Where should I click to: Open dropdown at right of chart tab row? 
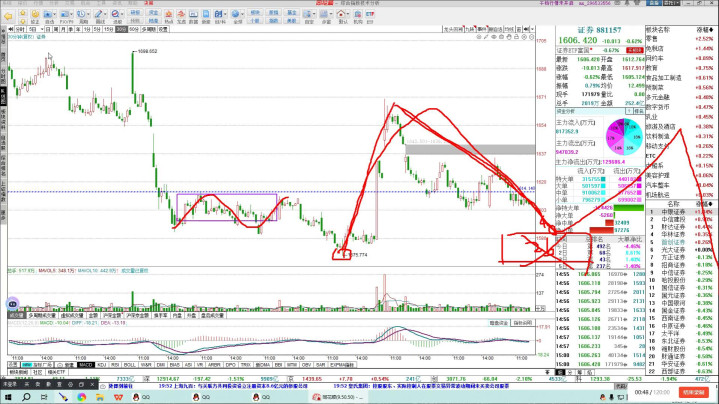[532, 29]
